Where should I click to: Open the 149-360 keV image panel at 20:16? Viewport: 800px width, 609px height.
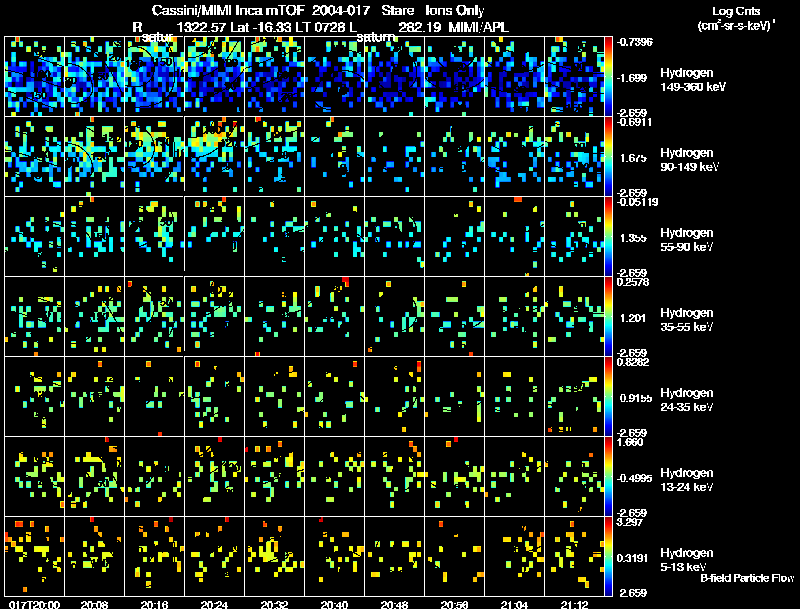tap(155, 76)
